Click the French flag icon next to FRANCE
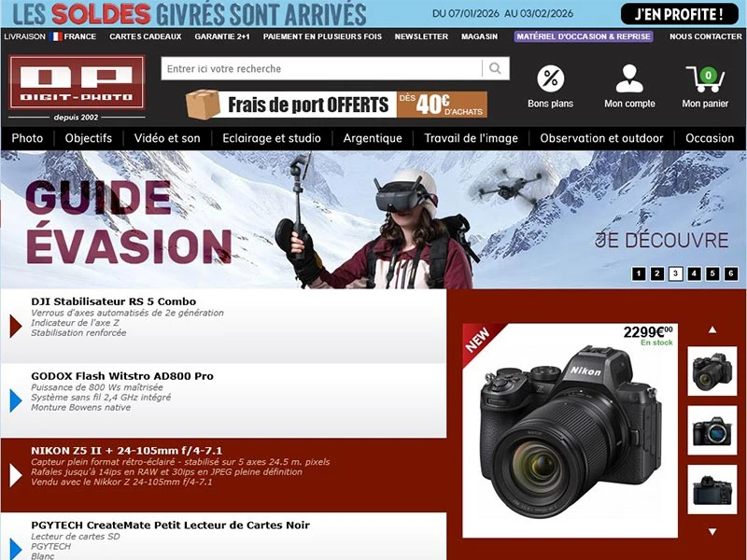747x560 pixels. (x=58, y=37)
